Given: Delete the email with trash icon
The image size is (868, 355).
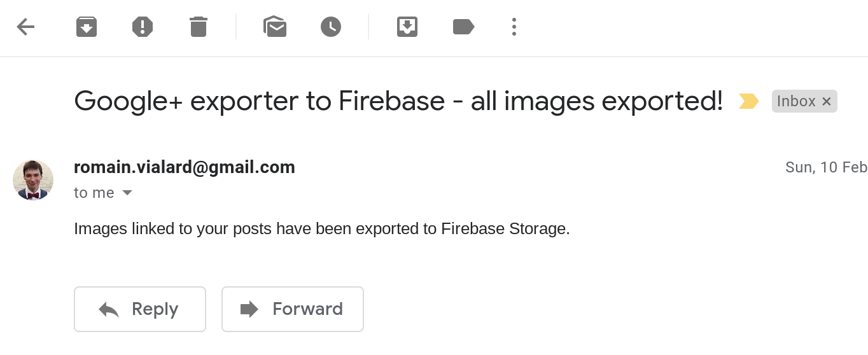Looking at the screenshot, I should pyautogui.click(x=199, y=27).
